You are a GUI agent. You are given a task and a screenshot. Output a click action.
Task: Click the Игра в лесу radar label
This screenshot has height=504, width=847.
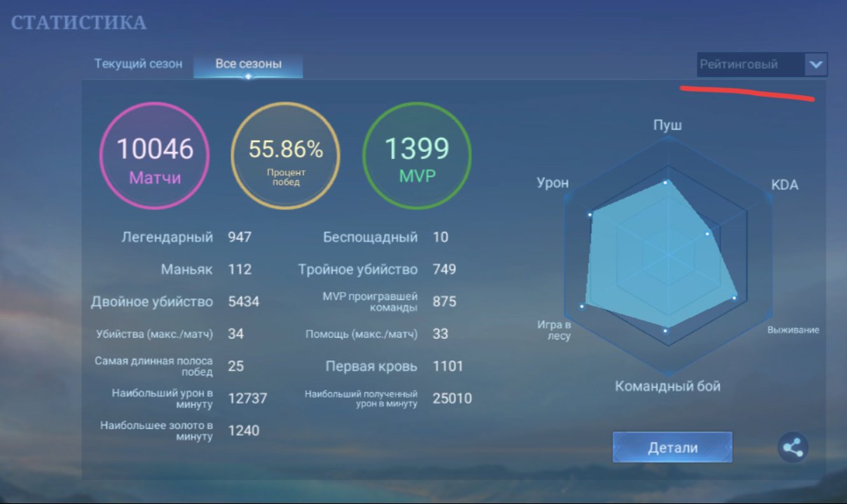click(554, 330)
